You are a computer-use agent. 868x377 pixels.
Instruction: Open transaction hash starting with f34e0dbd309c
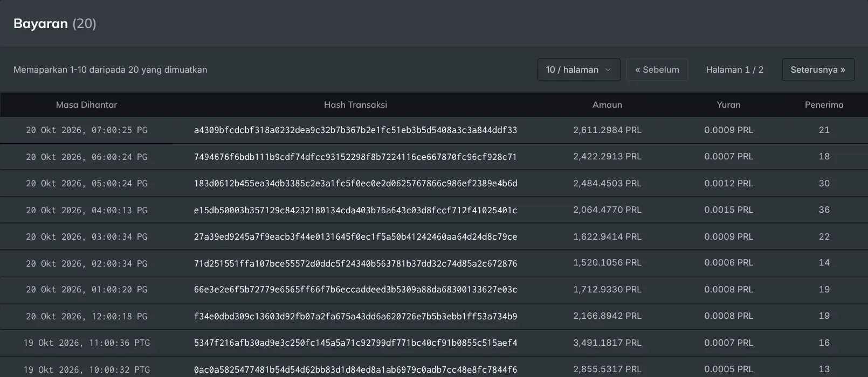point(355,317)
